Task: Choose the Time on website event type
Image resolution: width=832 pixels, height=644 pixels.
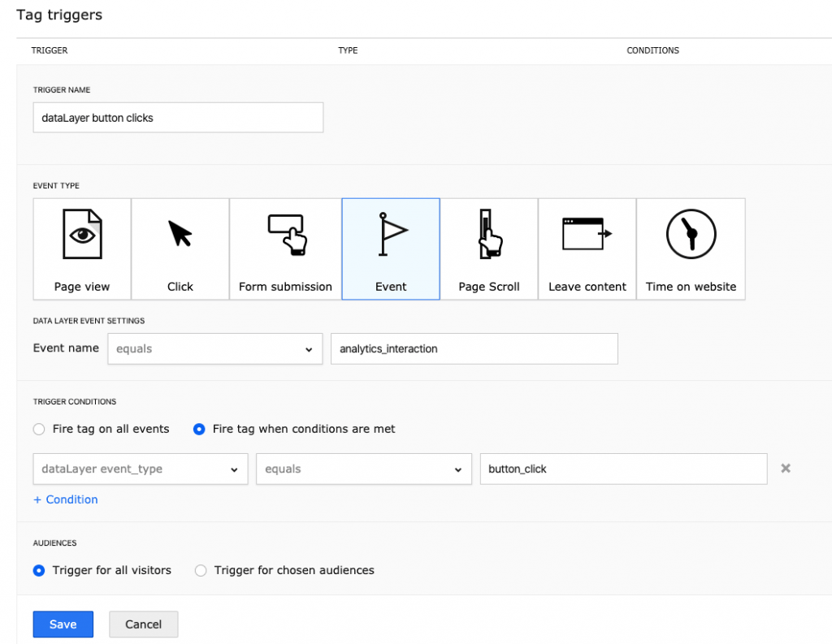Action: click(x=691, y=248)
